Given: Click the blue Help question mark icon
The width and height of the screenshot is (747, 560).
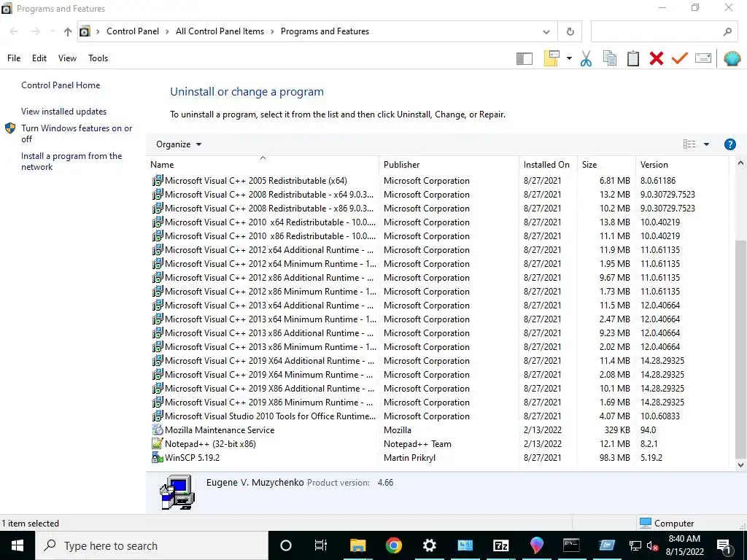Looking at the screenshot, I should click(x=729, y=144).
